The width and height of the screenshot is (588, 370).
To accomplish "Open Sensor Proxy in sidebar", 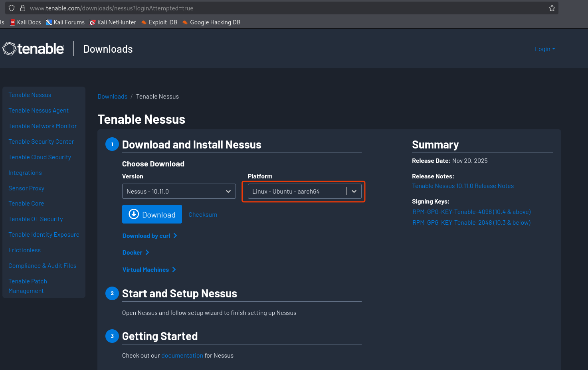I will point(26,188).
